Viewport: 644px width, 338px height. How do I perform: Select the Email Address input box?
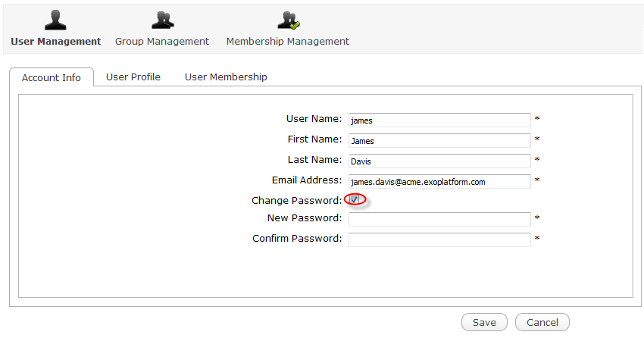tap(439, 181)
